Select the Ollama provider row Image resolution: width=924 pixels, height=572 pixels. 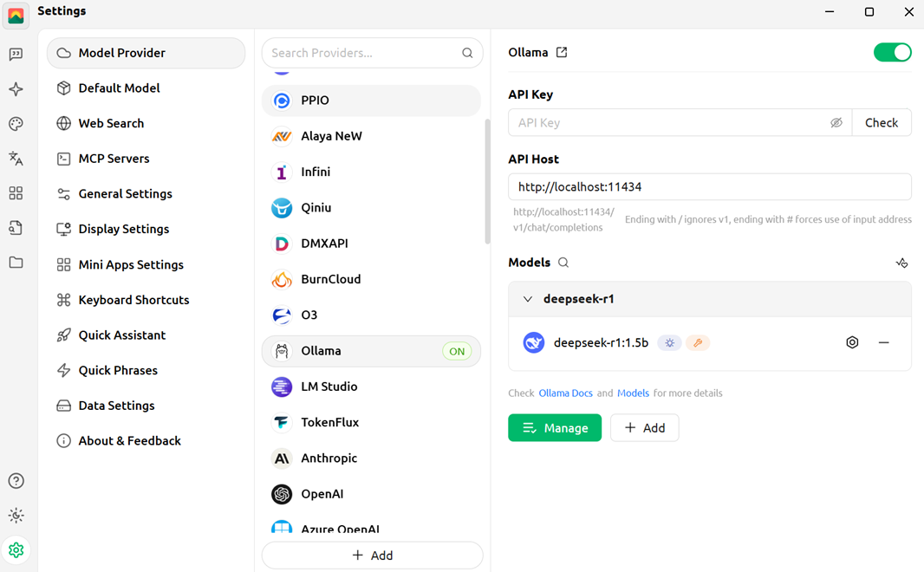coord(371,351)
